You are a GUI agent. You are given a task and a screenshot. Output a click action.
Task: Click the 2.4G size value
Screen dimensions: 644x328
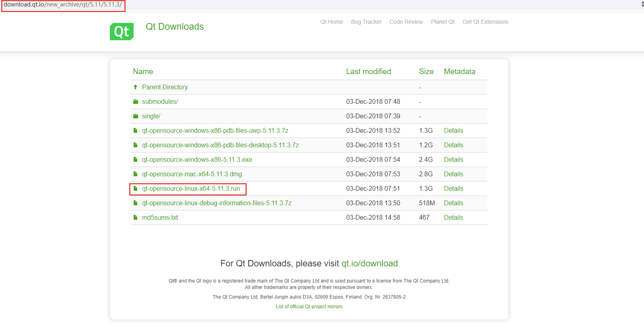pyautogui.click(x=426, y=159)
